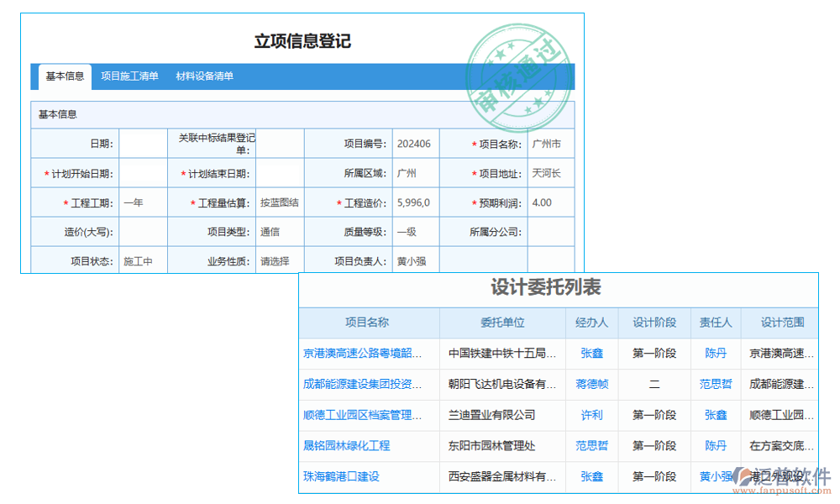Switch to the 项目施工清单 tab
840x504 pixels.
[129, 76]
